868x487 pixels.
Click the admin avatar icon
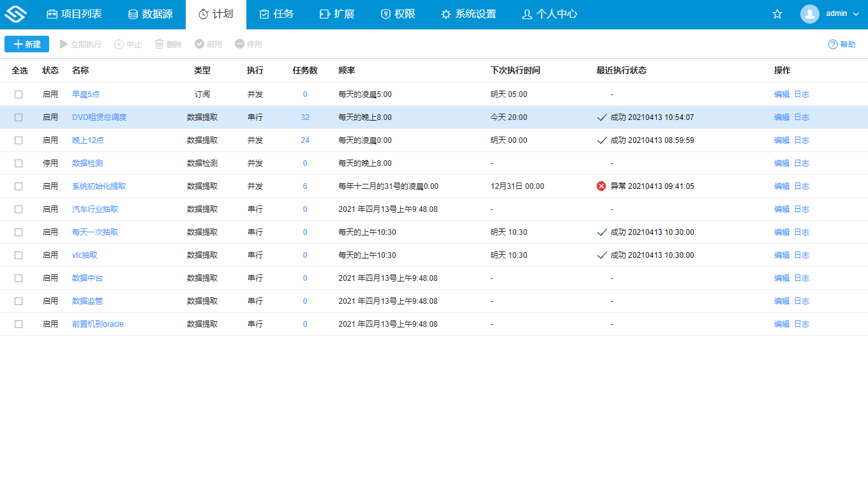[x=809, y=13]
